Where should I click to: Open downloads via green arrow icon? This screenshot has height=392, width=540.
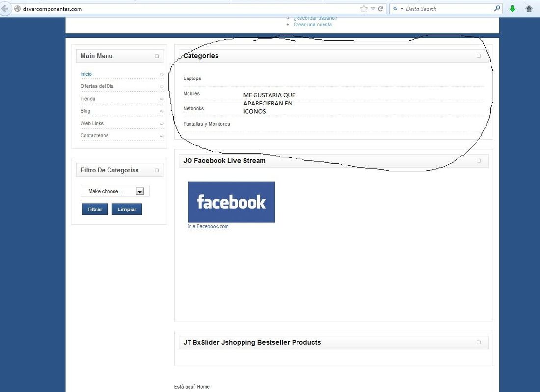[x=513, y=9]
